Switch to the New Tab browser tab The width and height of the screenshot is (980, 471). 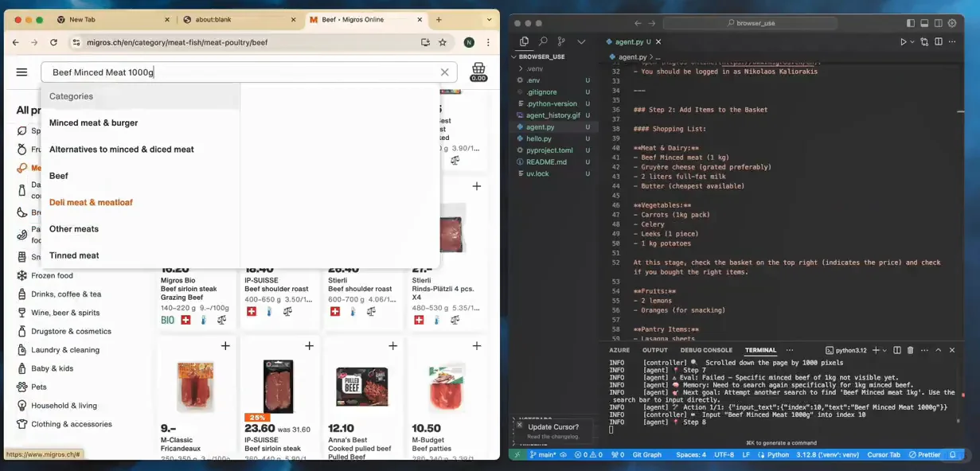pyautogui.click(x=112, y=19)
